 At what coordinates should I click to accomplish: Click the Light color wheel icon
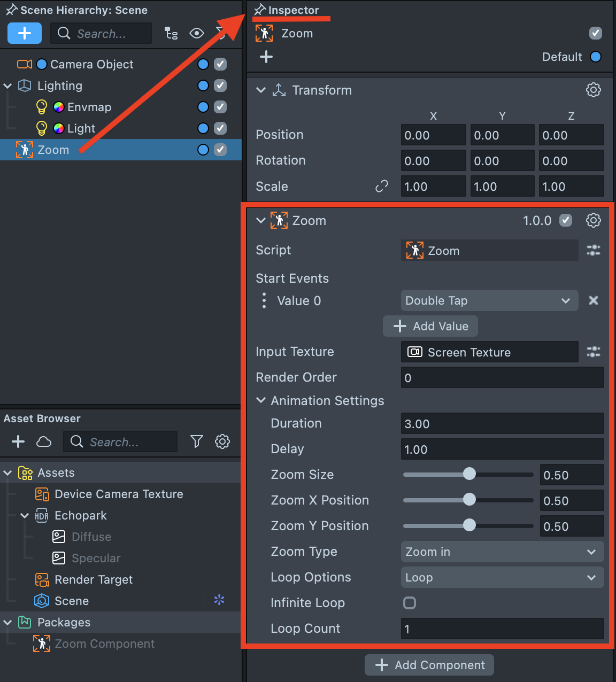point(59,128)
